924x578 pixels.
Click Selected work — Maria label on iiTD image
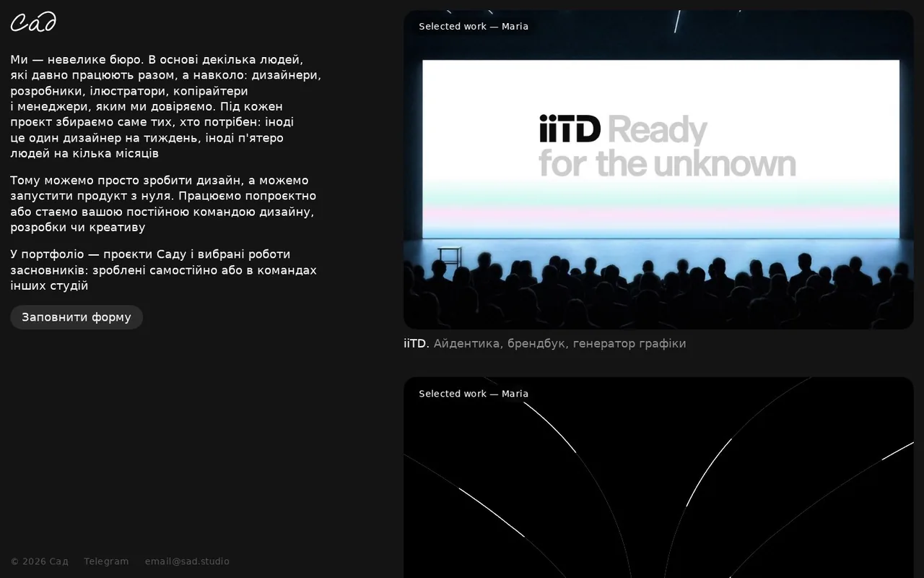click(x=474, y=27)
